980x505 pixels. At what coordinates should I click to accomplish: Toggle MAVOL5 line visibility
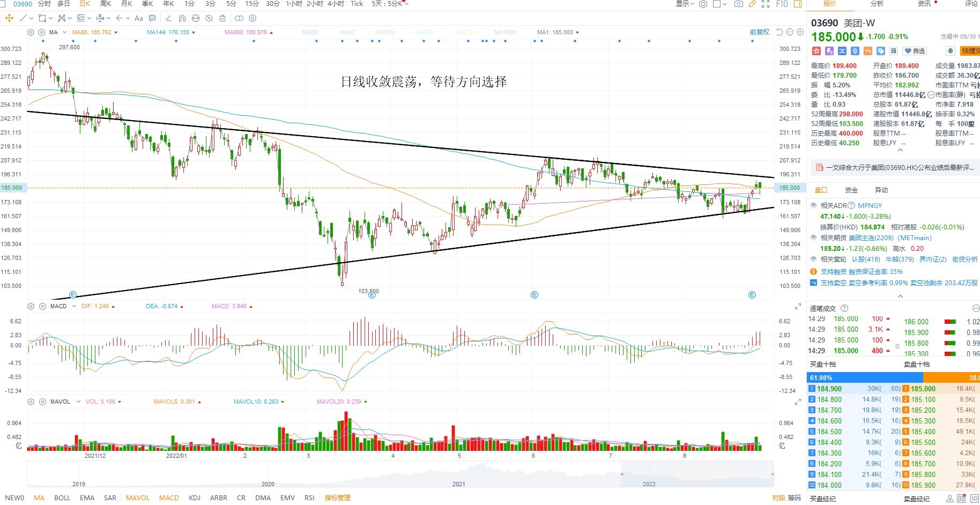coord(177,402)
